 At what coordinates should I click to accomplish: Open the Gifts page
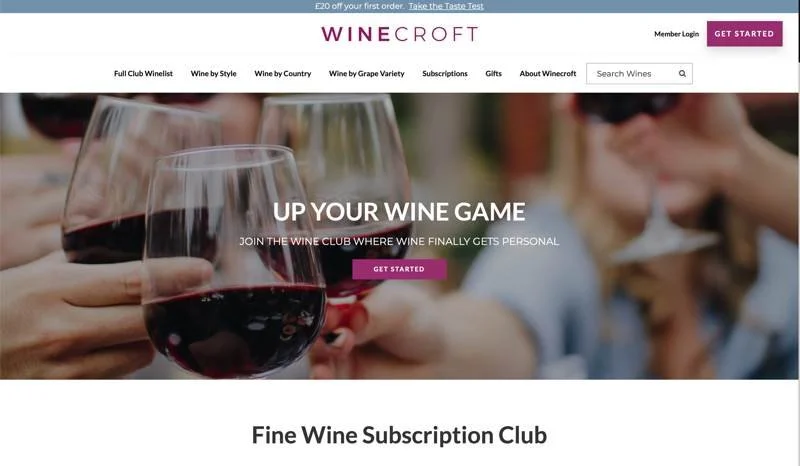493,73
